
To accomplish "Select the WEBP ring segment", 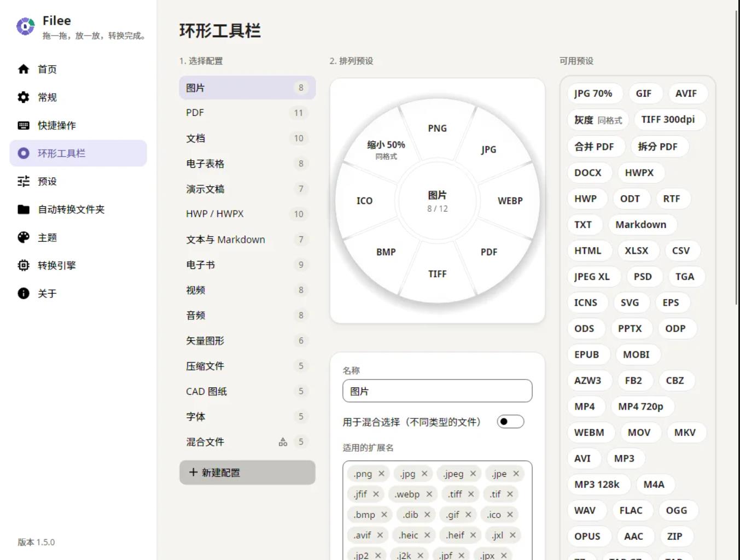I will 510,201.
